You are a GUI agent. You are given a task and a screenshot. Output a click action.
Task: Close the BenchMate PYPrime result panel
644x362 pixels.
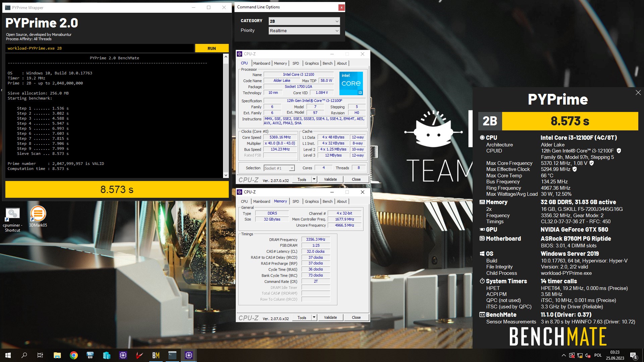coord(638,93)
